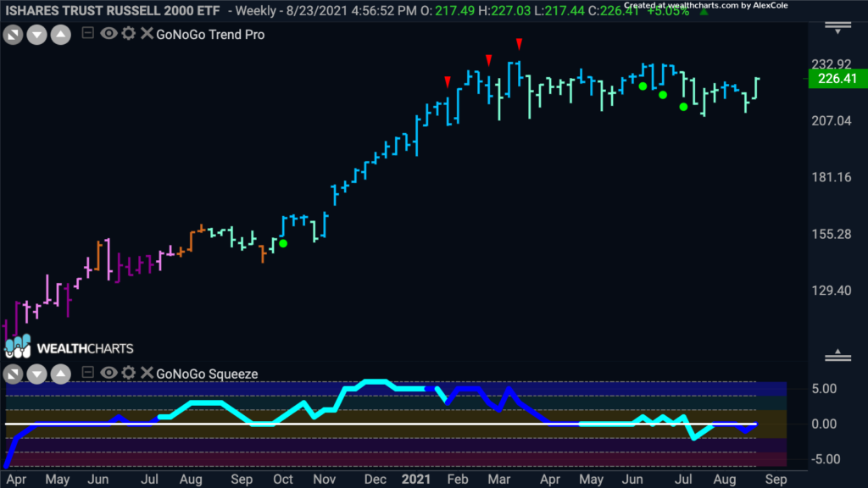Screen dimensions: 868x488
Task: Click the resize icon in GoNoGo Trend Pro panel
Action: (x=14, y=35)
